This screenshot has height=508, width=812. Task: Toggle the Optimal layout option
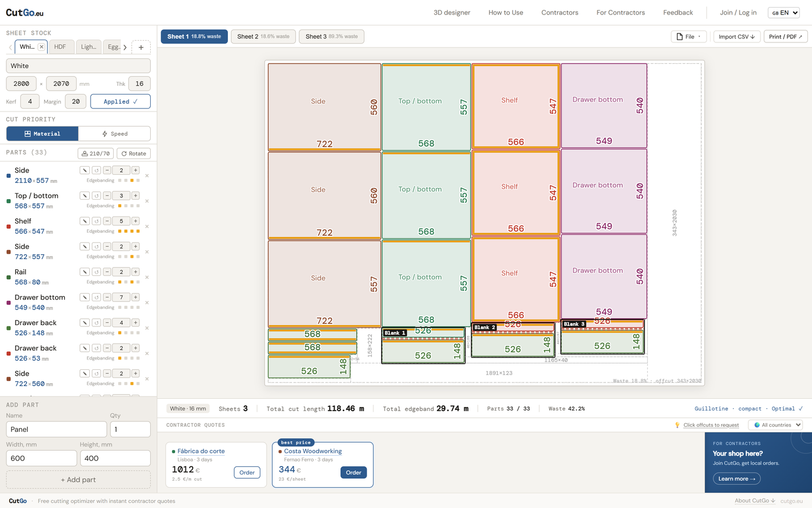point(787,409)
